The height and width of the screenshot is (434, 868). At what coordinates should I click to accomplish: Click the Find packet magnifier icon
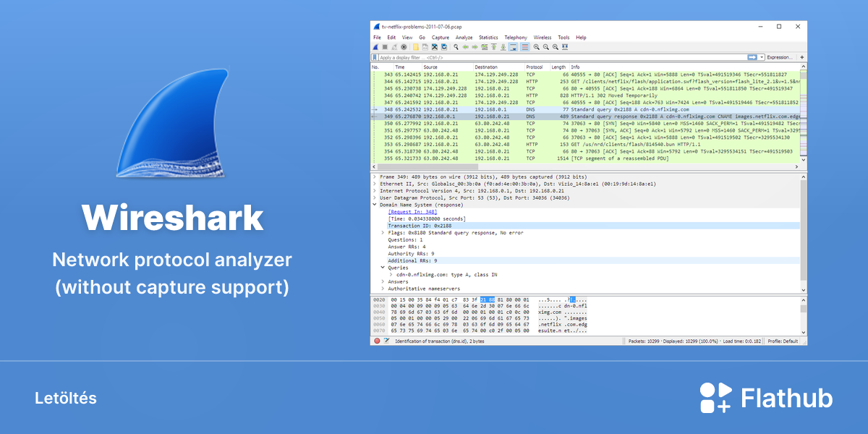[456, 47]
